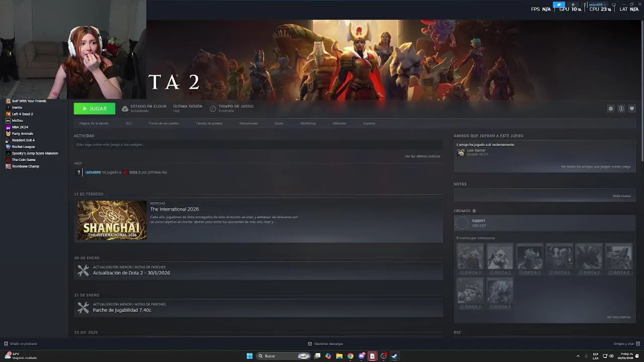
Task: Open Punto de encuentro tab
Action: pos(164,123)
